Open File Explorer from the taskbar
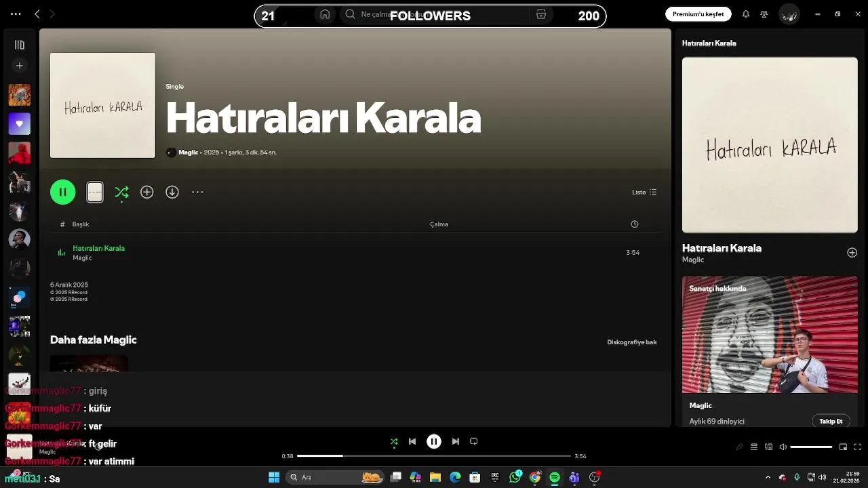 pos(435,478)
